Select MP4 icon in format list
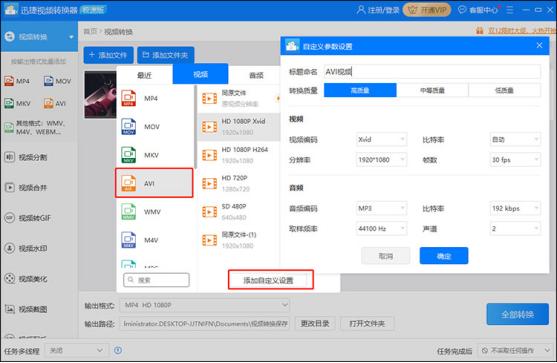The image size is (557, 363). [x=129, y=98]
